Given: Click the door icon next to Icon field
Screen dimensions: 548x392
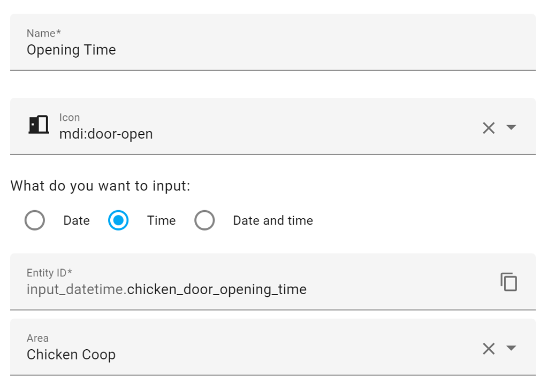Looking at the screenshot, I should (37, 124).
